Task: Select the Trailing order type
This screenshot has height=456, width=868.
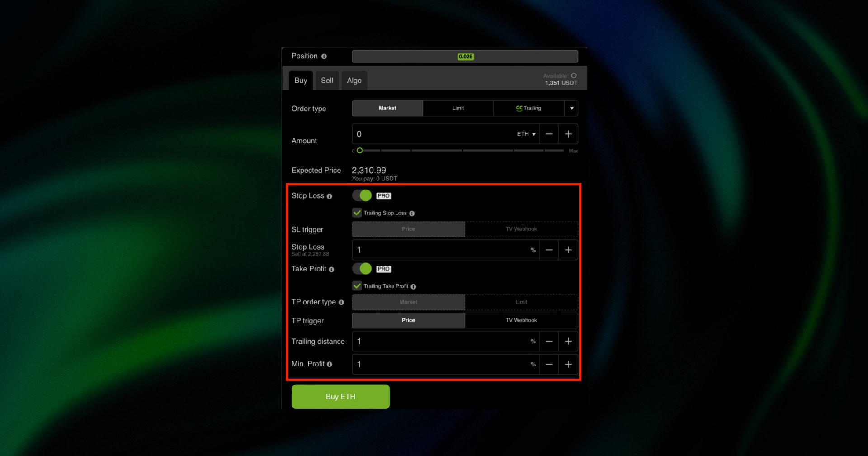Action: click(x=528, y=109)
